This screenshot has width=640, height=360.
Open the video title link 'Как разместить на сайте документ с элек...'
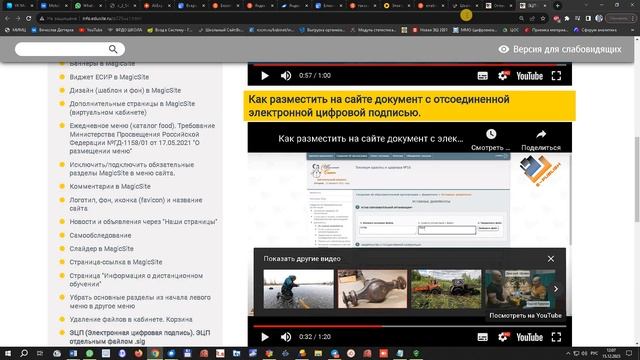(x=371, y=139)
